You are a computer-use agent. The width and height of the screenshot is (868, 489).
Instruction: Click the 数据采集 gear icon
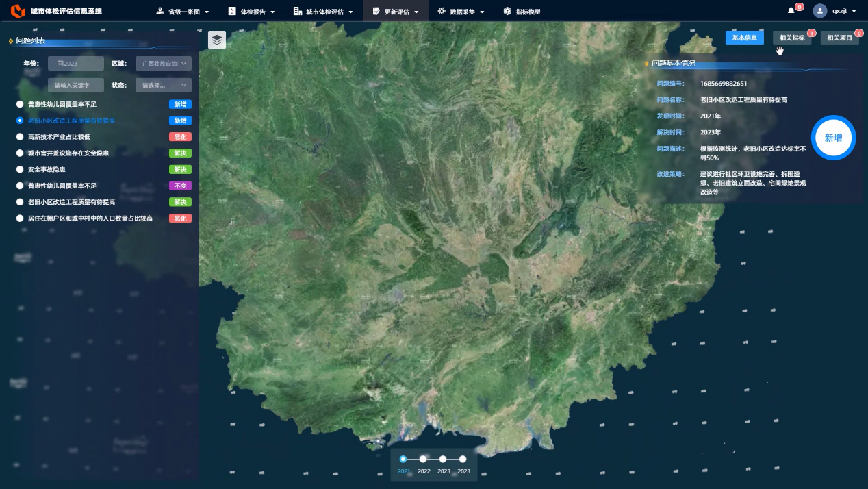(442, 11)
